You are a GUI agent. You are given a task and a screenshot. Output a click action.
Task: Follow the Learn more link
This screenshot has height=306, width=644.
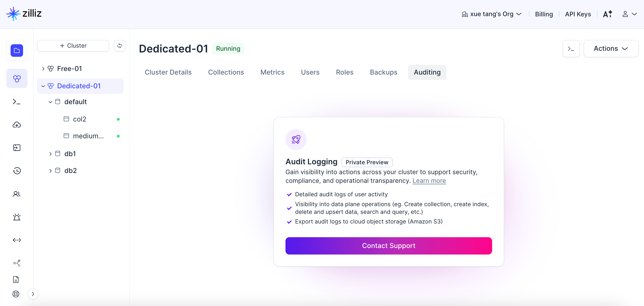tap(429, 181)
